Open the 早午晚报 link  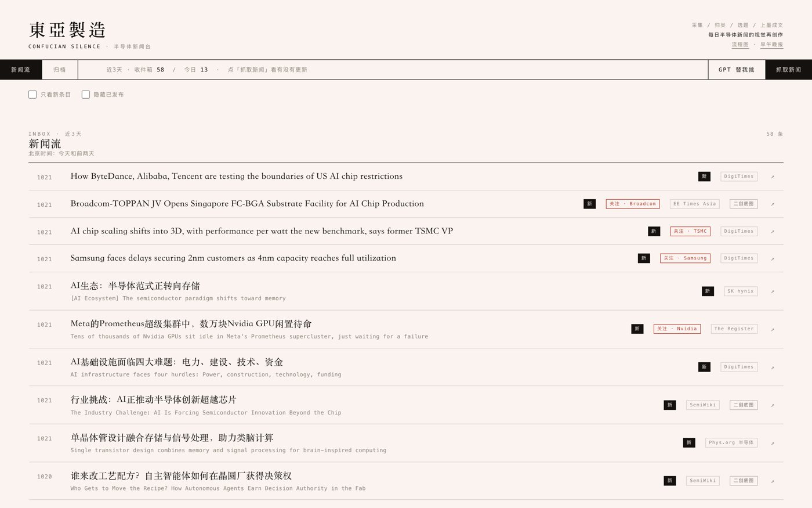tap(772, 45)
